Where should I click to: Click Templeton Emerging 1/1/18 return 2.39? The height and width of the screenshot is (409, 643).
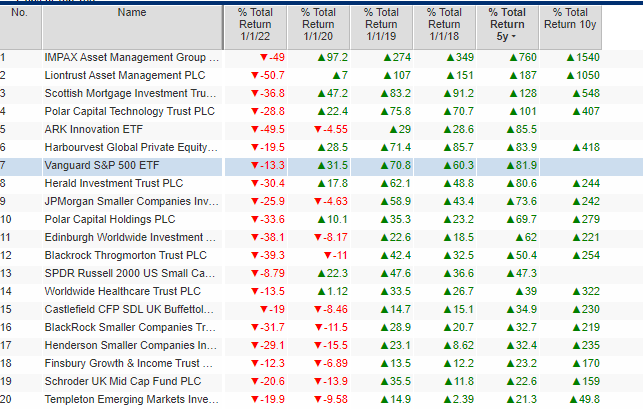coord(458,400)
